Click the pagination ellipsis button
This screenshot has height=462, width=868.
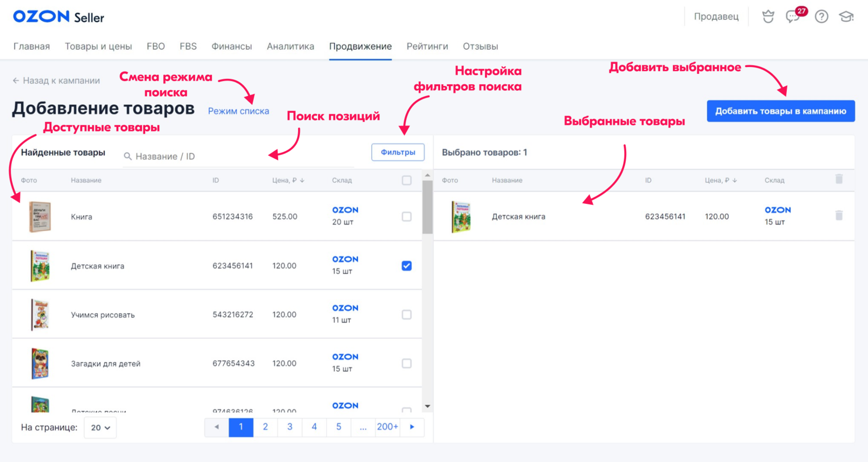click(363, 427)
